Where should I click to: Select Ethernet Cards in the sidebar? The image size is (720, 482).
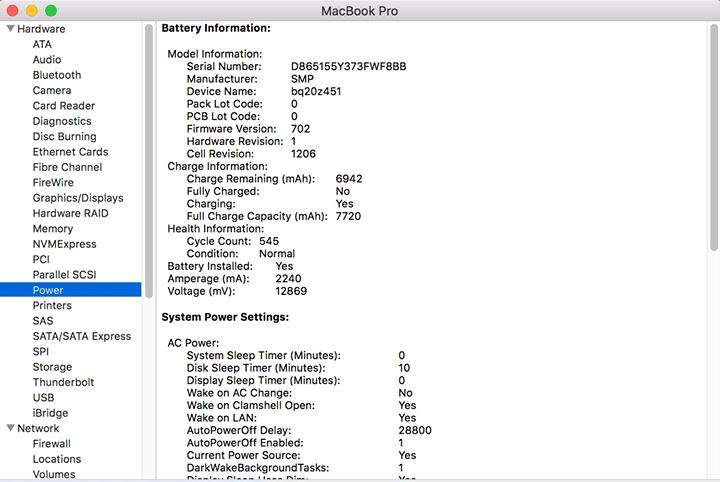click(70, 151)
